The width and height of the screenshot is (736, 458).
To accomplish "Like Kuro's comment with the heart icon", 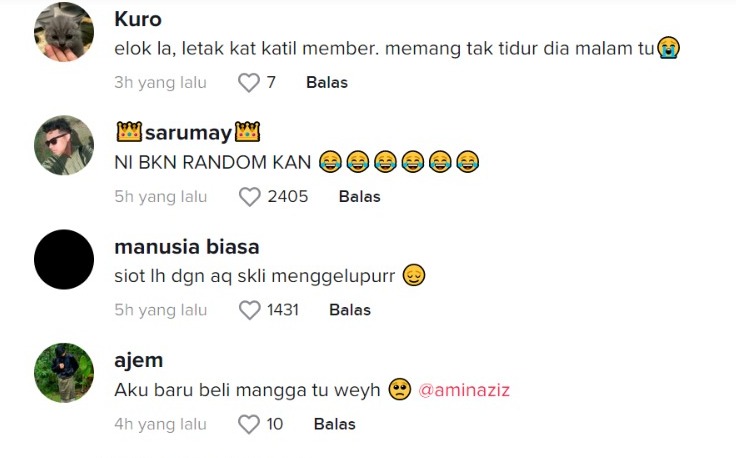I will tap(249, 83).
